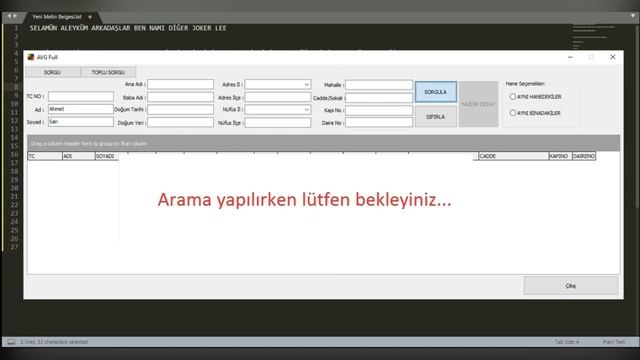Select the AYNI BİNADAKİLER radio button

click(513, 113)
